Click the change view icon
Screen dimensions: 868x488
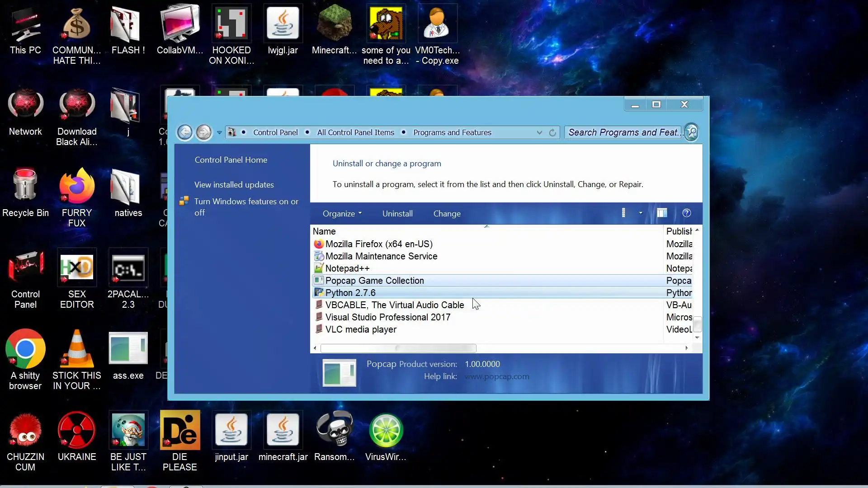pos(623,213)
